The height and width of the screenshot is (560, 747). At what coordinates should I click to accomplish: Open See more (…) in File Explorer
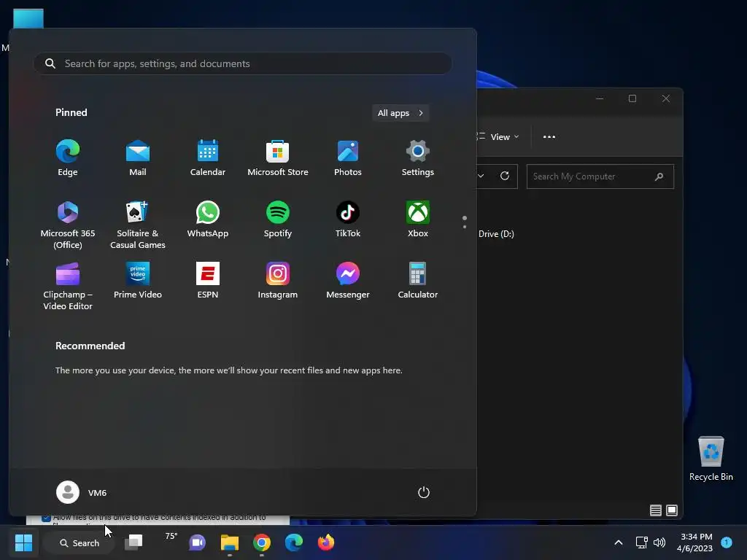click(549, 136)
